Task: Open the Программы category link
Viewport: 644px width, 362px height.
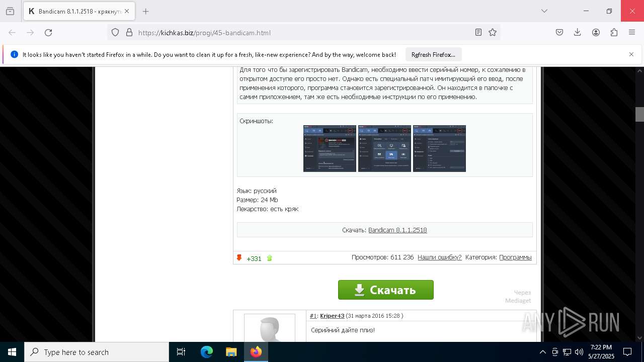Action: (x=515, y=257)
